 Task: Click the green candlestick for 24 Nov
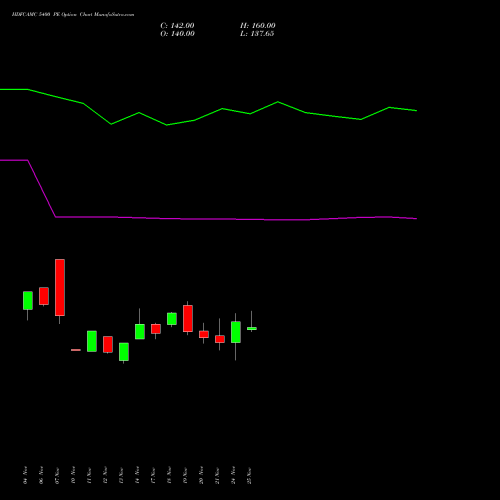(236, 332)
